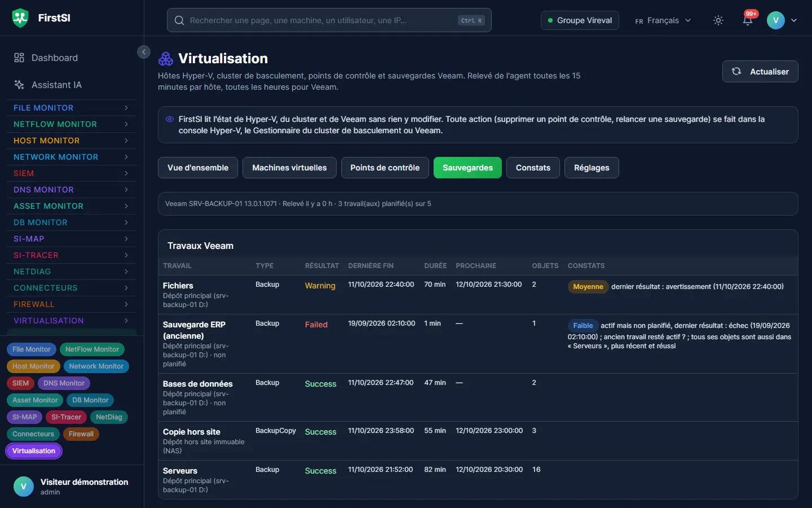
Task: Click the eye icon in the info banner
Action: [x=170, y=119]
